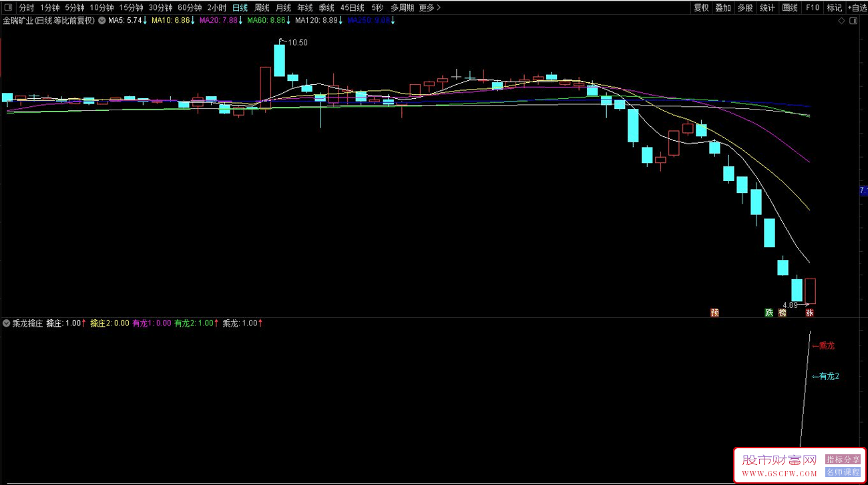Click the green 跌 marker under the chart
Viewport: 868px width, 485px height.
(769, 312)
